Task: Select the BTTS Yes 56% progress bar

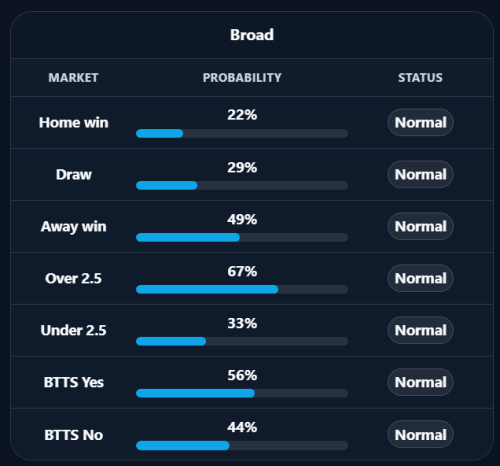Action: pos(242,393)
